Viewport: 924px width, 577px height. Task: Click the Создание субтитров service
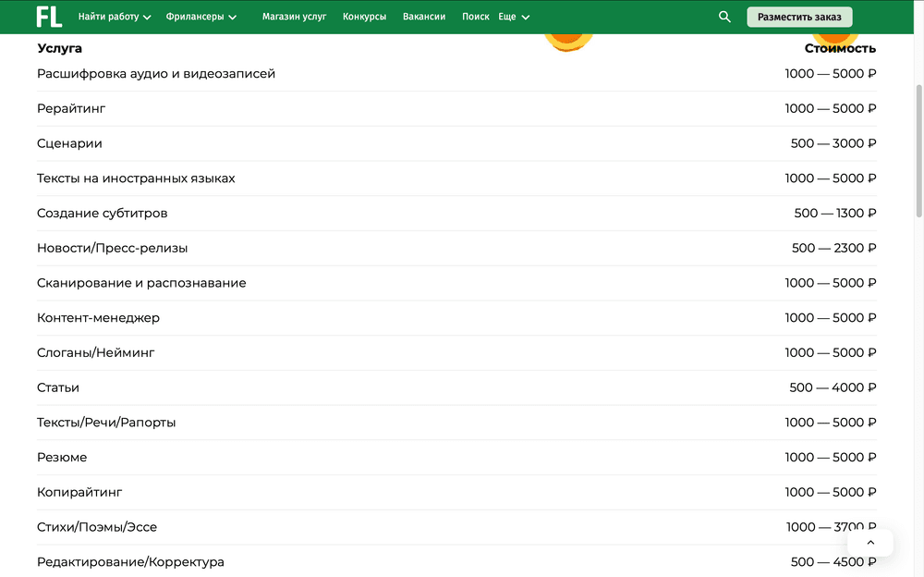102,213
